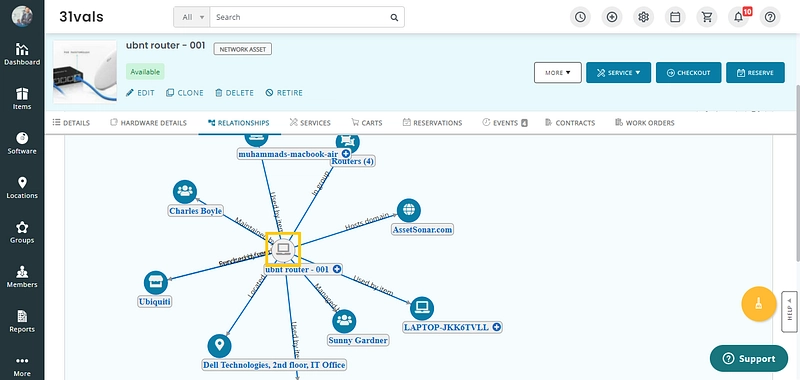Click the Available status badge

click(x=145, y=72)
